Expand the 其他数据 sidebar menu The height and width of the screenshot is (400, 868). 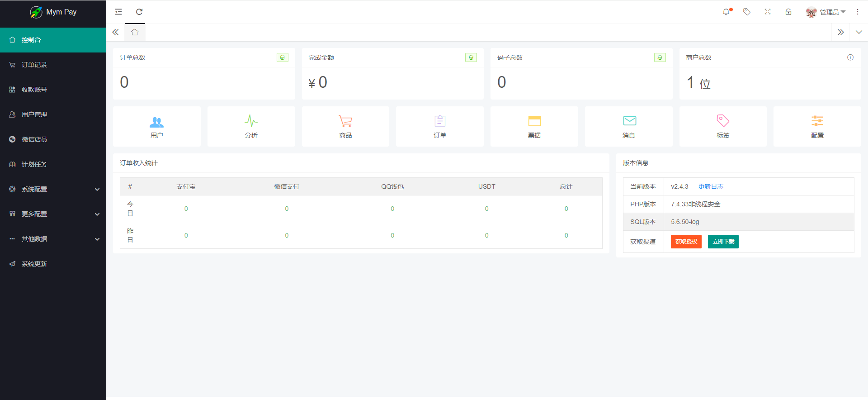coord(53,239)
